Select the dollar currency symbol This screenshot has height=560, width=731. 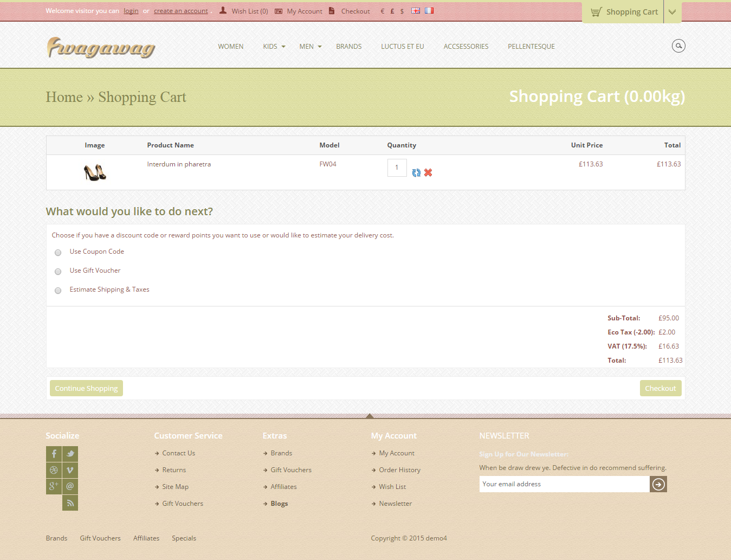(402, 11)
